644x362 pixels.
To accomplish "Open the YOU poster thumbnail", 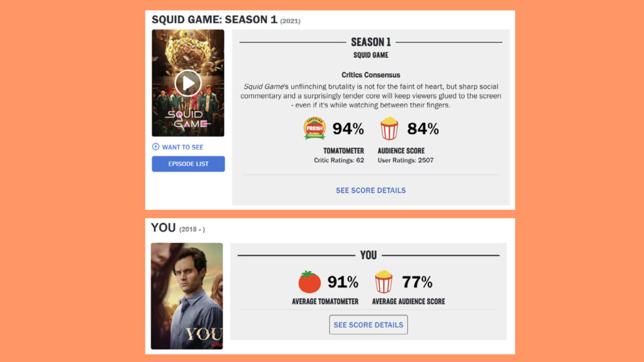I will (x=187, y=296).
